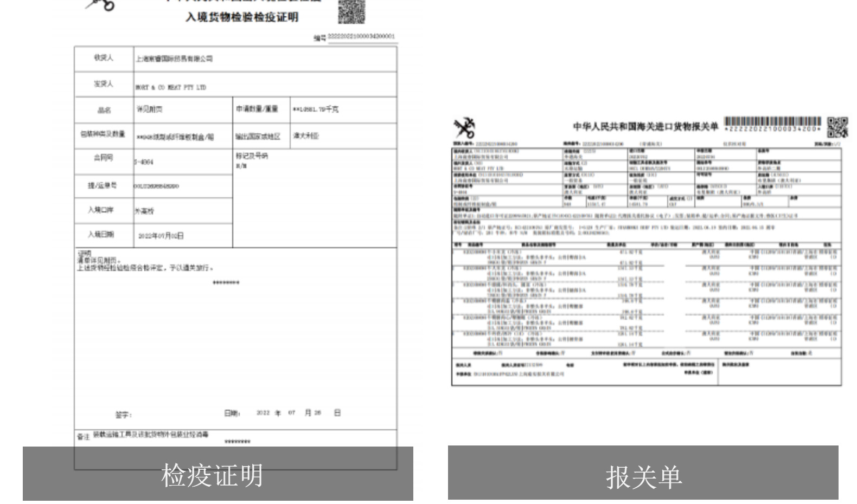Click the QR code on quarantine certificate
Viewport: 857px width, 504px height.
coord(351,11)
